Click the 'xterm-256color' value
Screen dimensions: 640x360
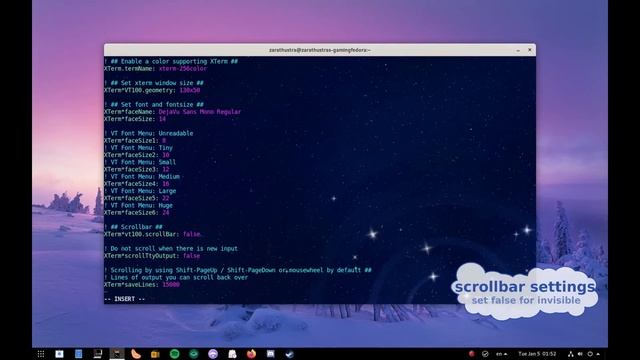[x=183, y=69]
